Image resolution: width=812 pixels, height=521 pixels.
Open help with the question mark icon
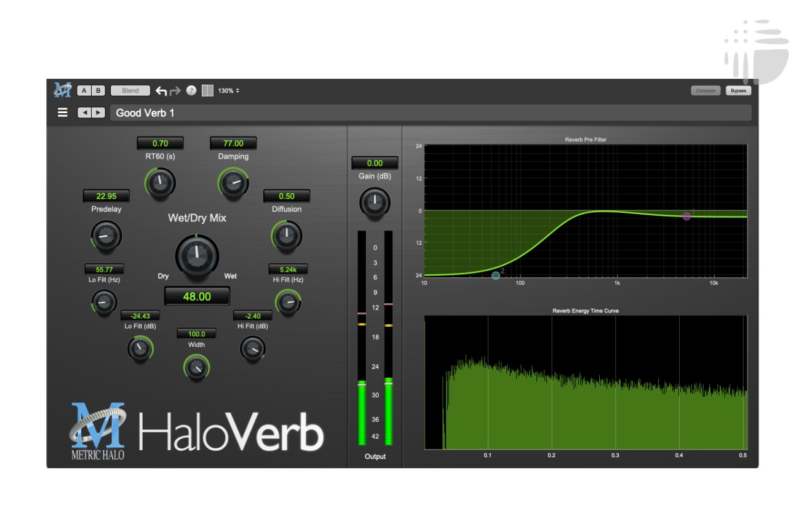pos(191,91)
